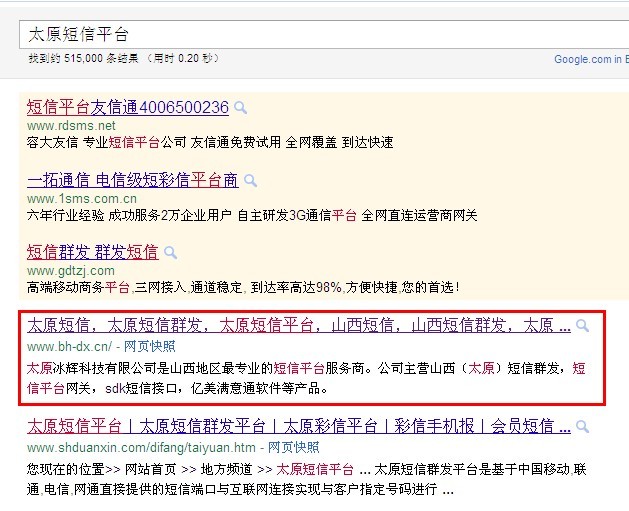Preview magnifier next to 太原彩信平台 result
Screen dimensions: 629x511
coord(582,426)
